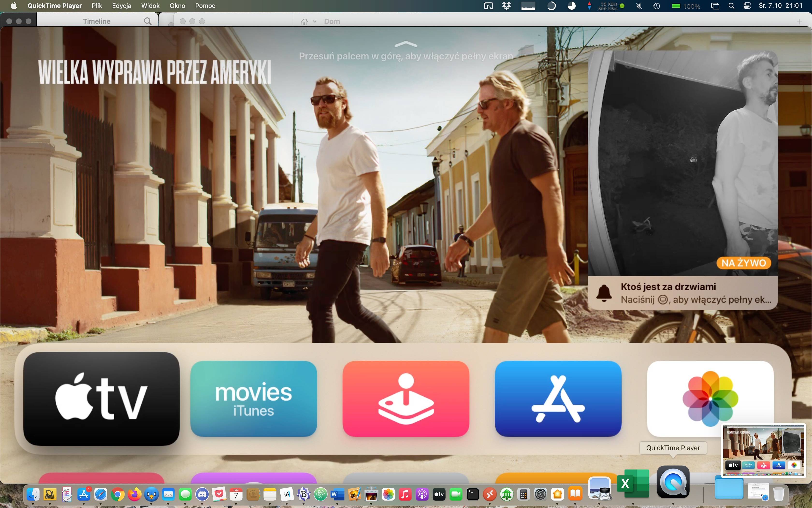Open Pocket from the Dock
Image resolution: width=812 pixels, height=508 pixels.
tap(219, 494)
